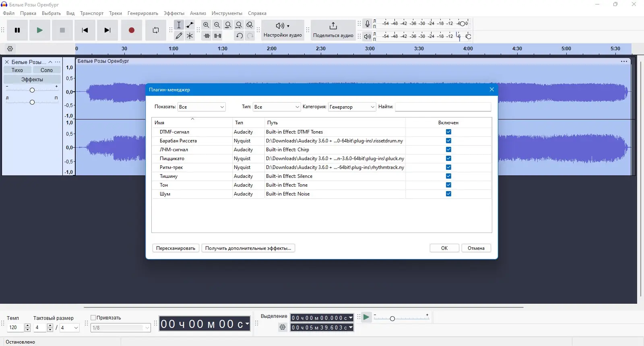644x346 pixels.
Task: Click the Соло button on the track
Action: click(x=47, y=70)
